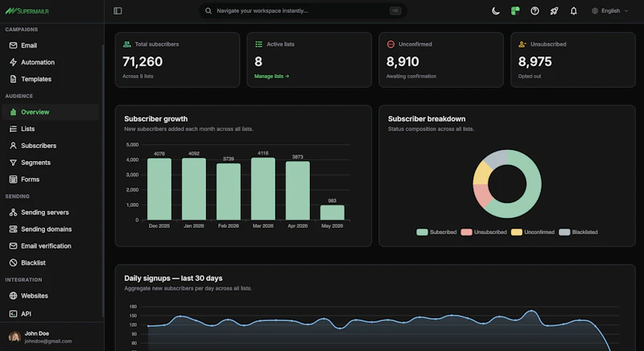
Task: Open Email campaigns in sidebar
Action: point(50,45)
